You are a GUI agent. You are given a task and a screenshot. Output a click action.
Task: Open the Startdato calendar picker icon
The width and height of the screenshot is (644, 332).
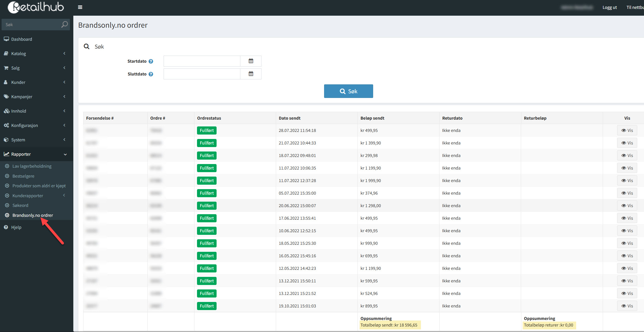click(x=251, y=61)
